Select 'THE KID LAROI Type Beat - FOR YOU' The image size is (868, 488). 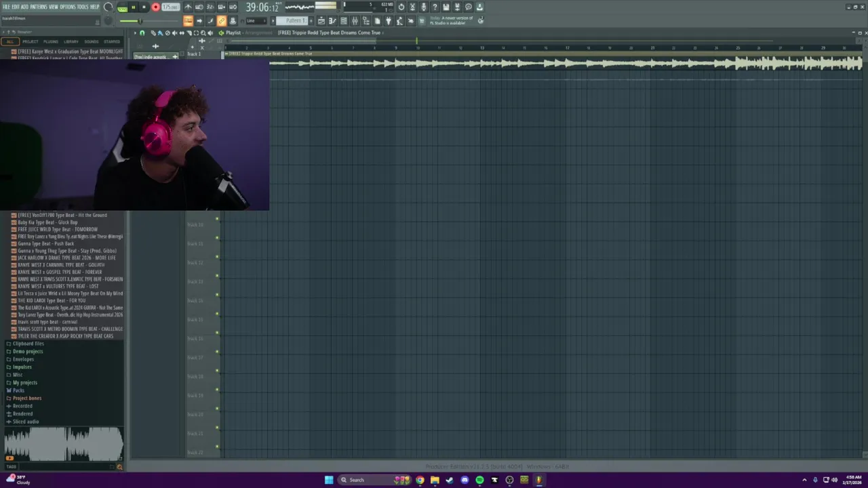point(52,300)
